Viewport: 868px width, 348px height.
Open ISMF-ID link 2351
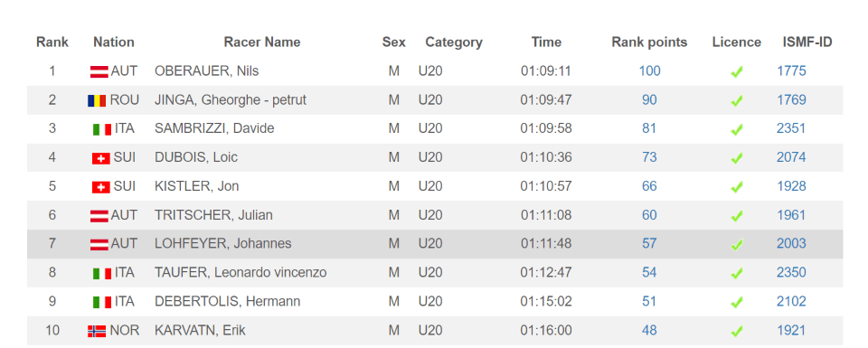(791, 128)
